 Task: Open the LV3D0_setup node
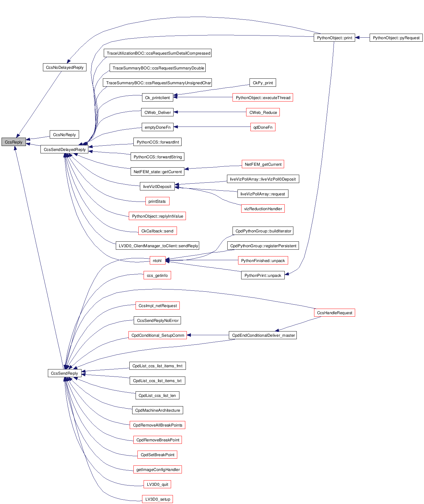pyautogui.click(x=157, y=499)
